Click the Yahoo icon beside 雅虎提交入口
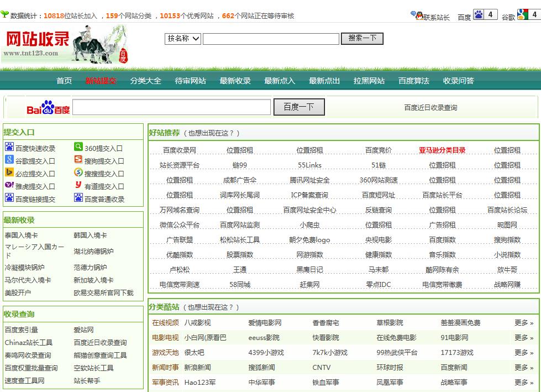 [9, 185]
